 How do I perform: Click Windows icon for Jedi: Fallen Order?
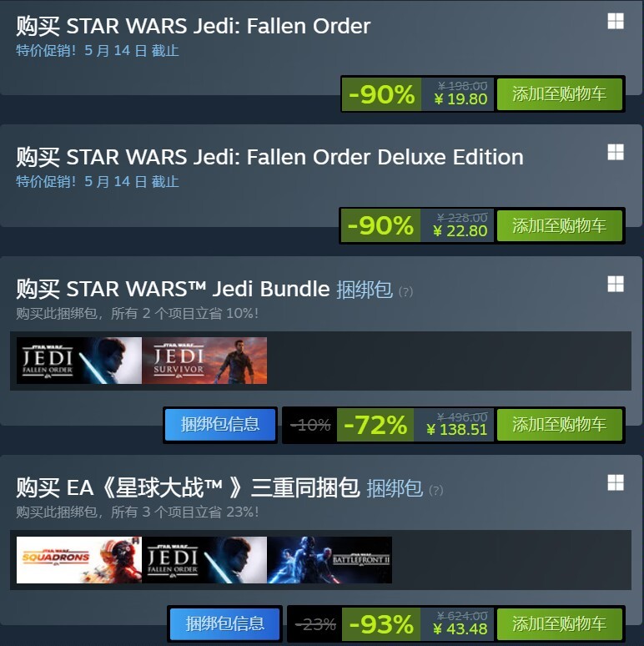coord(616,22)
